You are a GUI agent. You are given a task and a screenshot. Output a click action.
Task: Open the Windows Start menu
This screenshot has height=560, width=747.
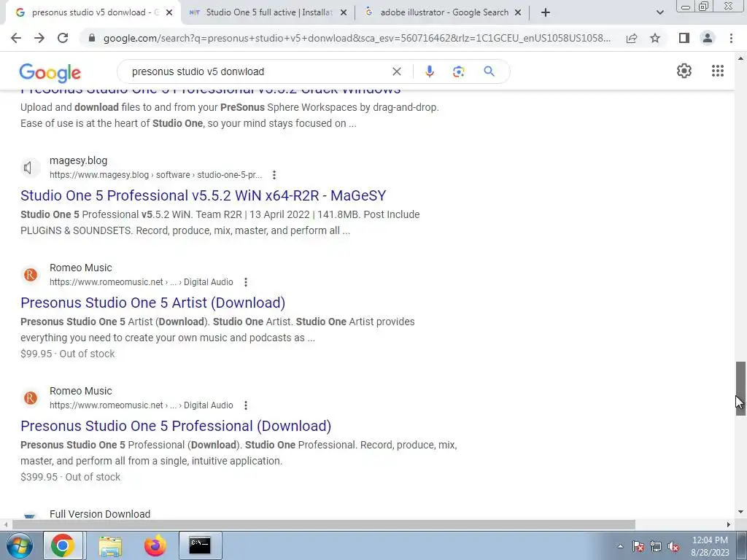[20, 545]
